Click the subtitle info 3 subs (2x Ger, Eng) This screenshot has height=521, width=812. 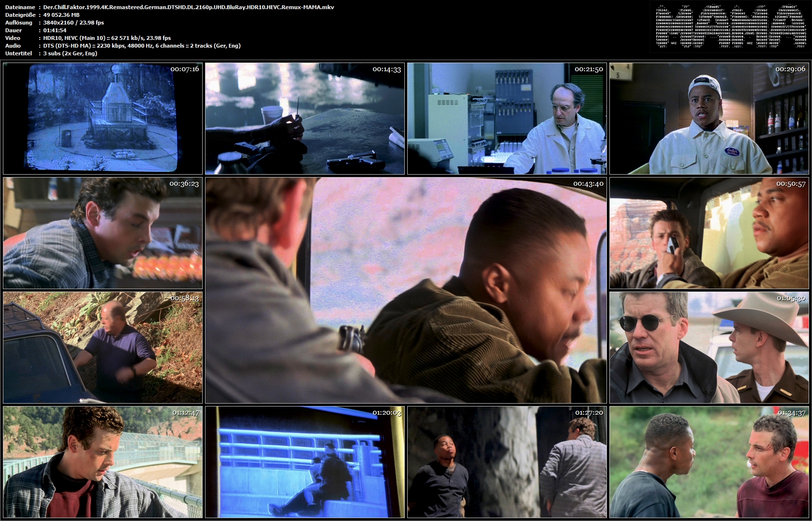click(x=70, y=53)
